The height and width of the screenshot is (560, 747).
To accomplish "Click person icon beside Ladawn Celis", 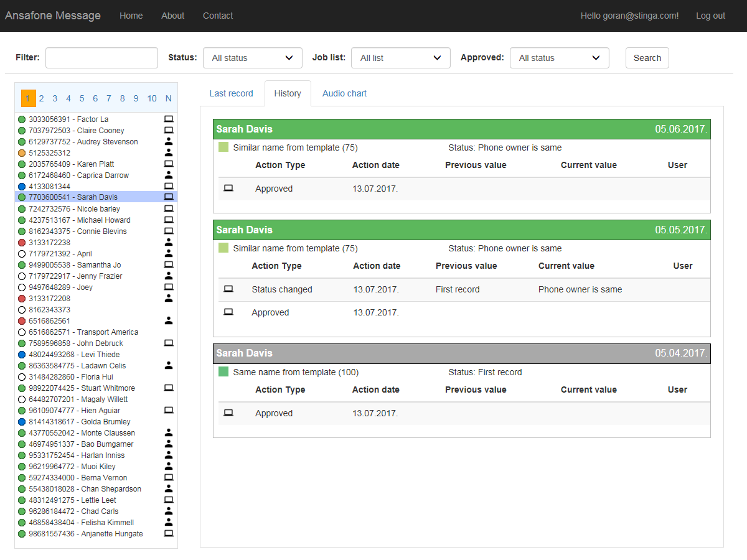I will pos(168,365).
